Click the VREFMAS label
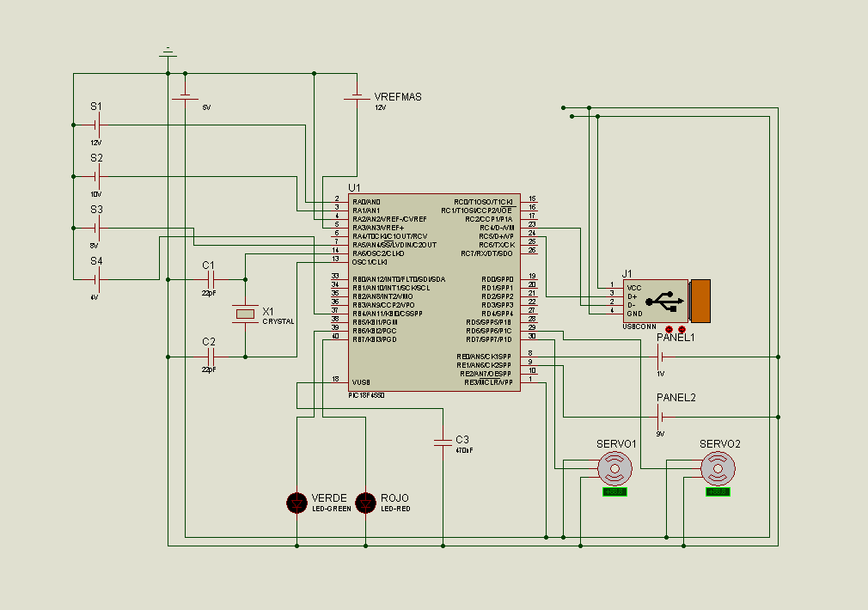Viewport: 868px width, 610px height. click(x=397, y=97)
